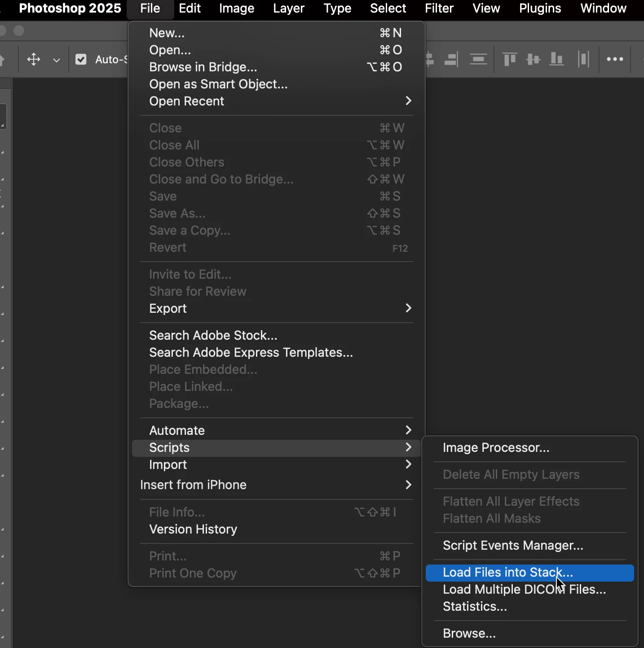The width and height of the screenshot is (644, 648).
Task: Open the Type menu
Action: 337,8
